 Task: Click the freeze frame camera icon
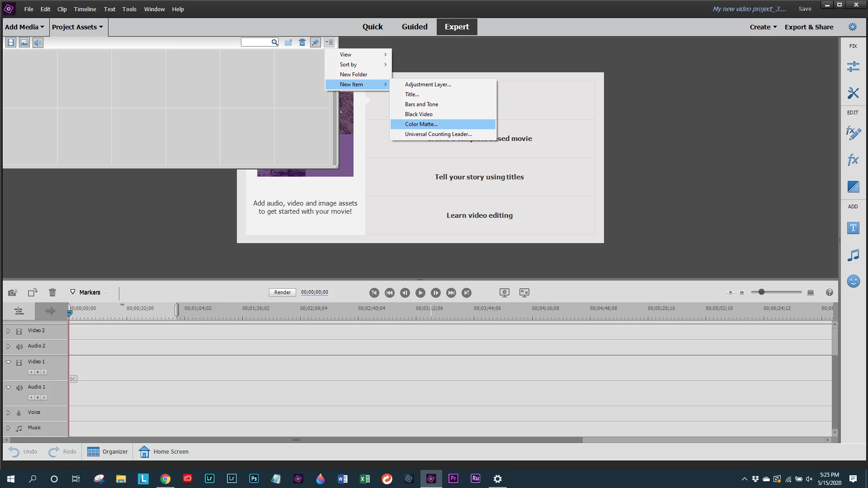(x=13, y=292)
